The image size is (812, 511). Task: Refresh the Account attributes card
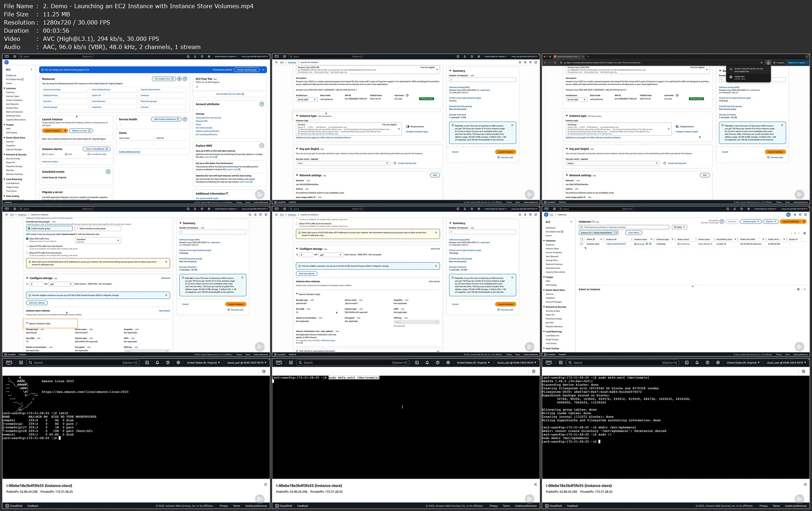(x=262, y=104)
